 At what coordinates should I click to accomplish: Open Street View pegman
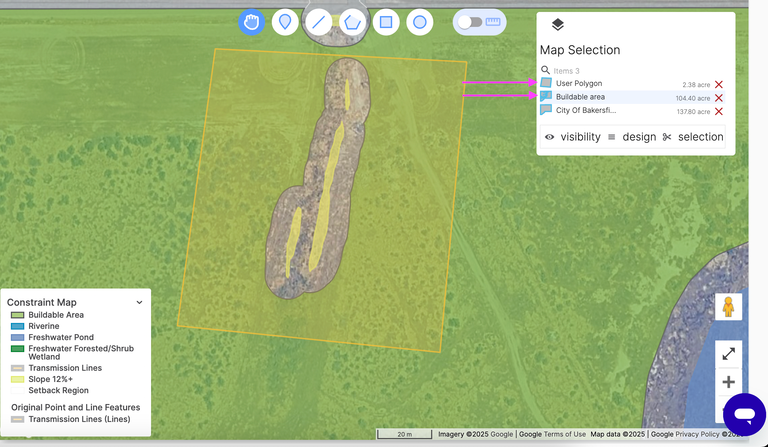tap(728, 307)
